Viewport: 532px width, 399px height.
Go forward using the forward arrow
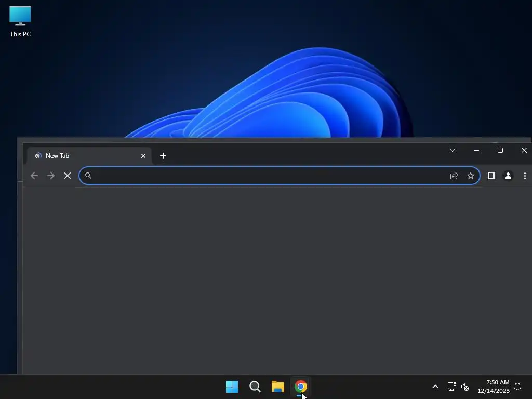click(51, 176)
